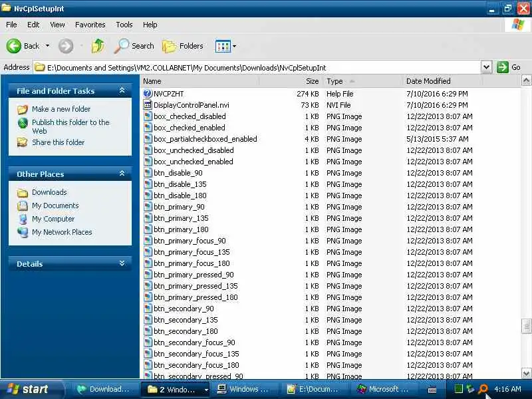The width and height of the screenshot is (532, 399).
Task: Click the Views icon in toolbar
Action: [x=223, y=46]
